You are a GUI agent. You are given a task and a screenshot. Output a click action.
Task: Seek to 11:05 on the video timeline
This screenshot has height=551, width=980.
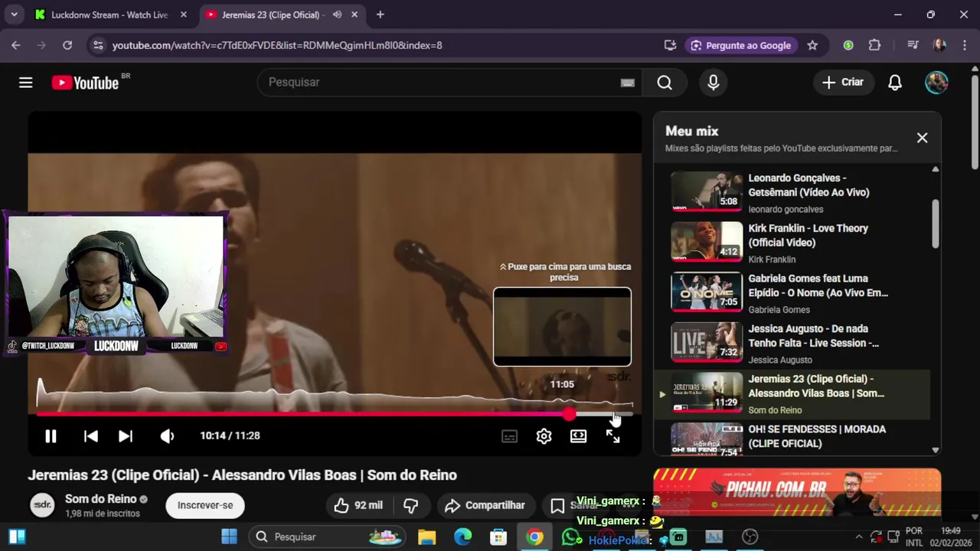pos(613,414)
